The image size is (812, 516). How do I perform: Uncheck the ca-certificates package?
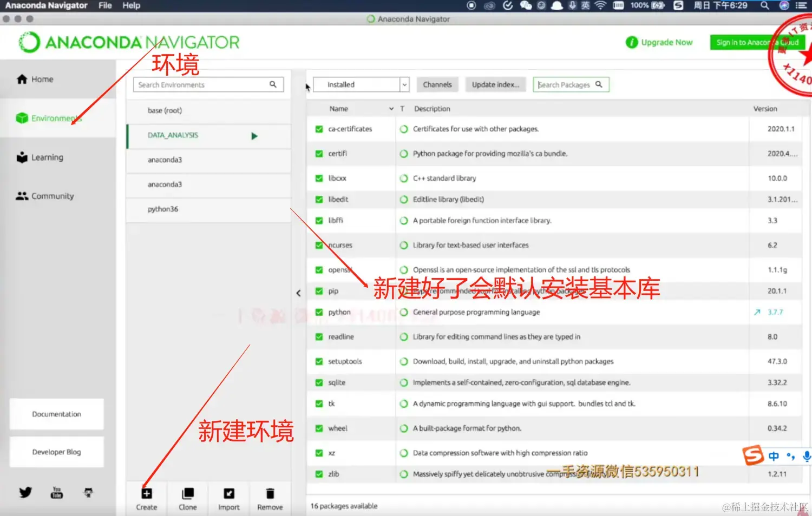(319, 129)
